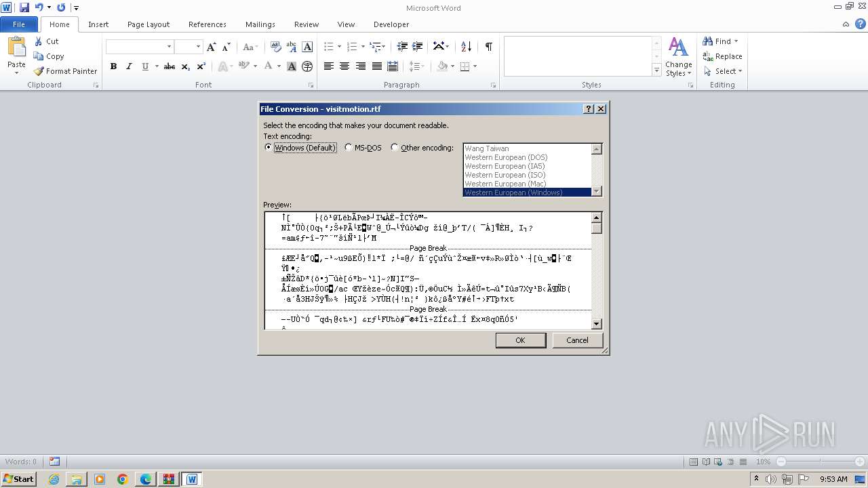The image size is (868, 488).
Task: Select MS-DOS encoding radio button
Action: [349, 148]
